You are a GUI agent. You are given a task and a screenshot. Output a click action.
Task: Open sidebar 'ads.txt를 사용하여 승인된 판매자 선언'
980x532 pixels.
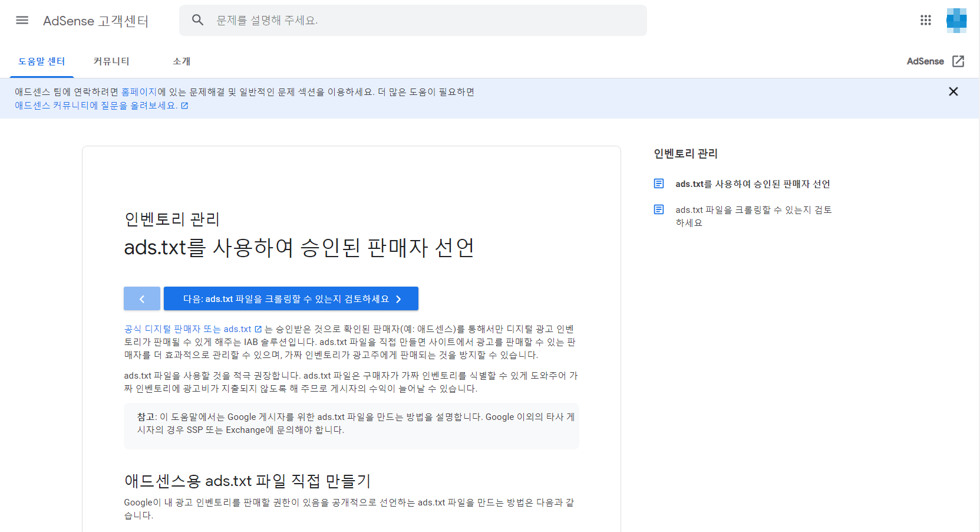(753, 184)
